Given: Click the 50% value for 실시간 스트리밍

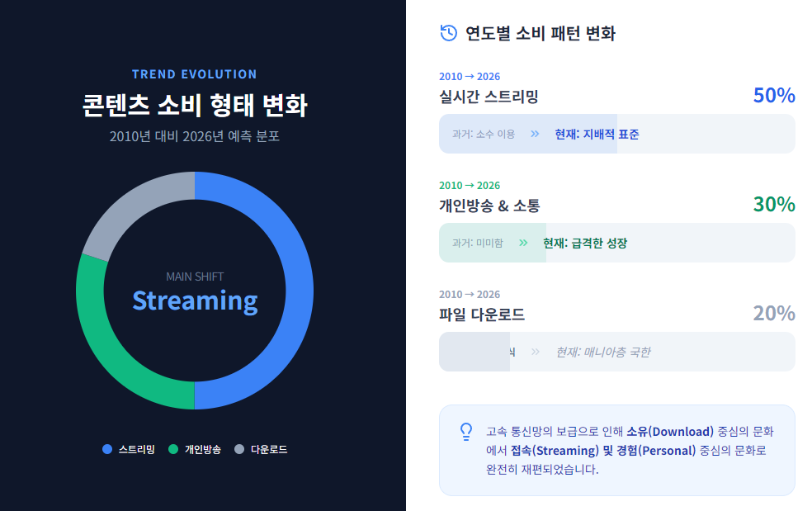Looking at the screenshot, I should point(774,95).
